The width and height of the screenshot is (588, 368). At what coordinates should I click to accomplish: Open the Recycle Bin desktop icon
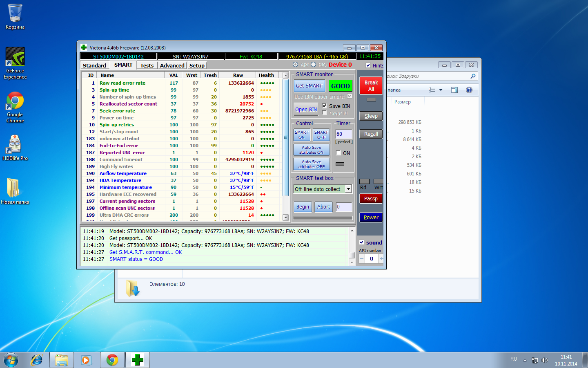point(15,17)
